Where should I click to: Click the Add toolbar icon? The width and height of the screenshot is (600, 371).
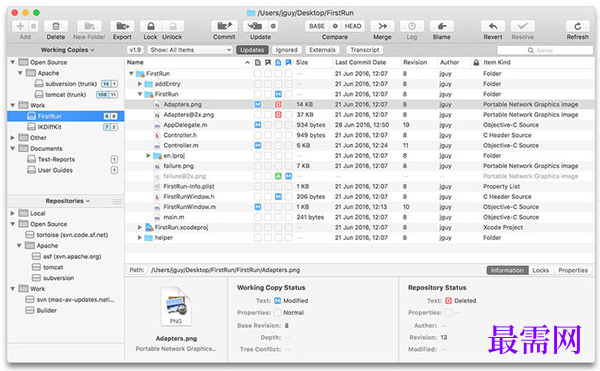pos(20,26)
